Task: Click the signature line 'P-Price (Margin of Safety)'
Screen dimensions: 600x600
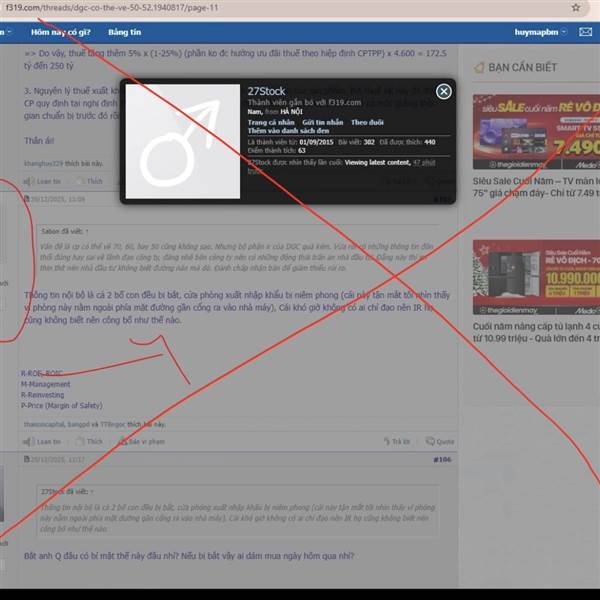Action: [x=62, y=406]
